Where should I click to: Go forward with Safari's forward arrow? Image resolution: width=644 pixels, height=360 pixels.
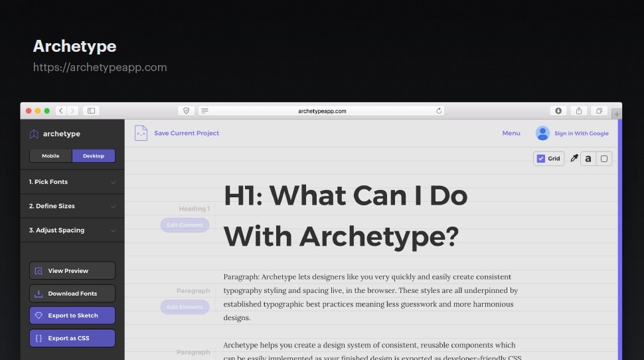[x=72, y=110]
